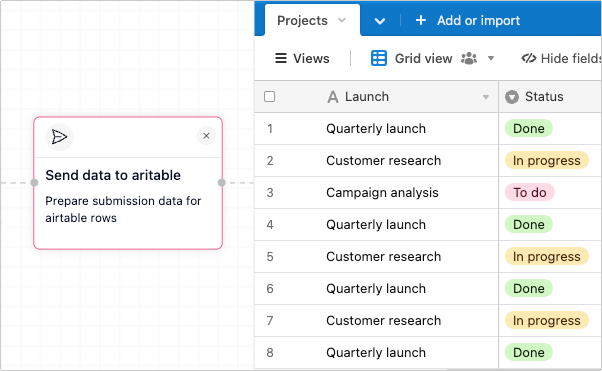Click the In progress tag in row 2
The width and height of the screenshot is (602, 371).
(547, 161)
